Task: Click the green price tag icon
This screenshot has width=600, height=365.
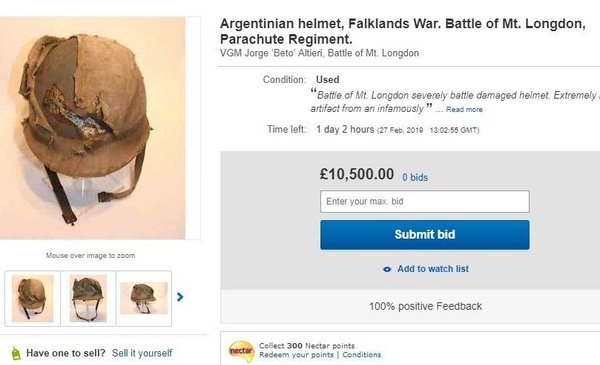Action: coord(16,354)
